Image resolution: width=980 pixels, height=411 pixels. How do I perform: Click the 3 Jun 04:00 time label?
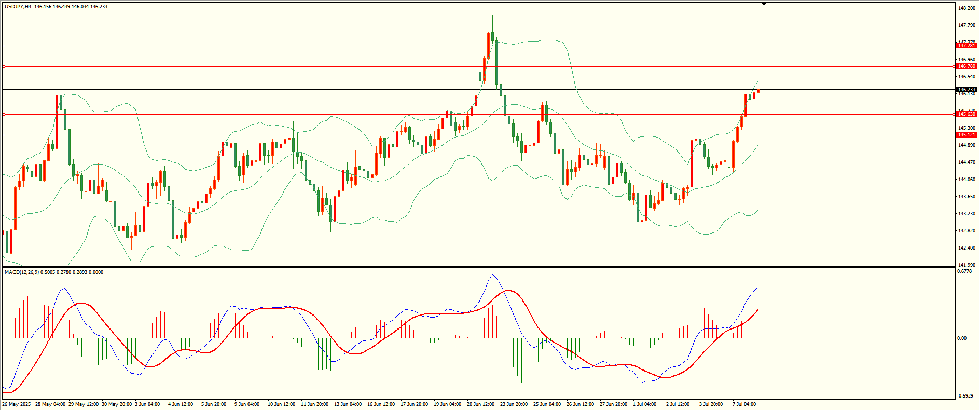pyautogui.click(x=148, y=404)
